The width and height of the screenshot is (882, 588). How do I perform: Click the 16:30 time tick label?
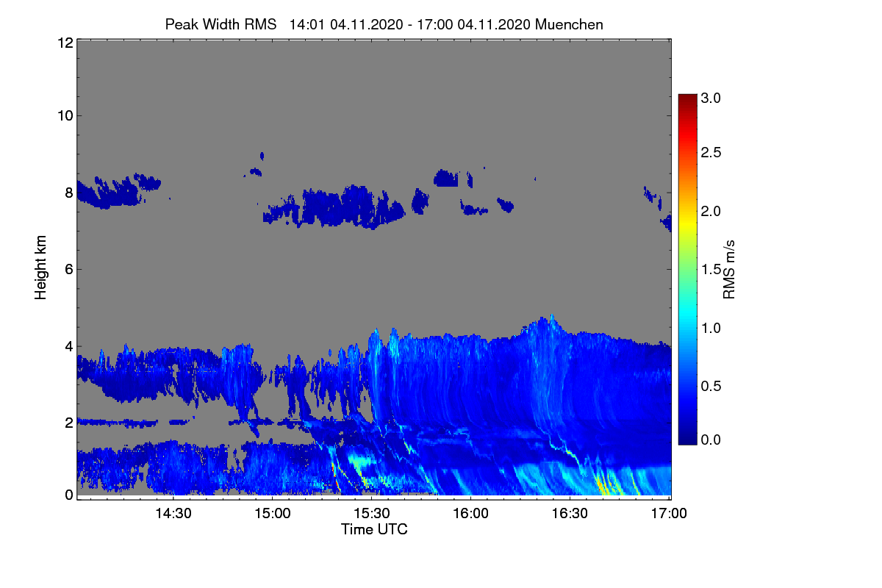pos(570,514)
